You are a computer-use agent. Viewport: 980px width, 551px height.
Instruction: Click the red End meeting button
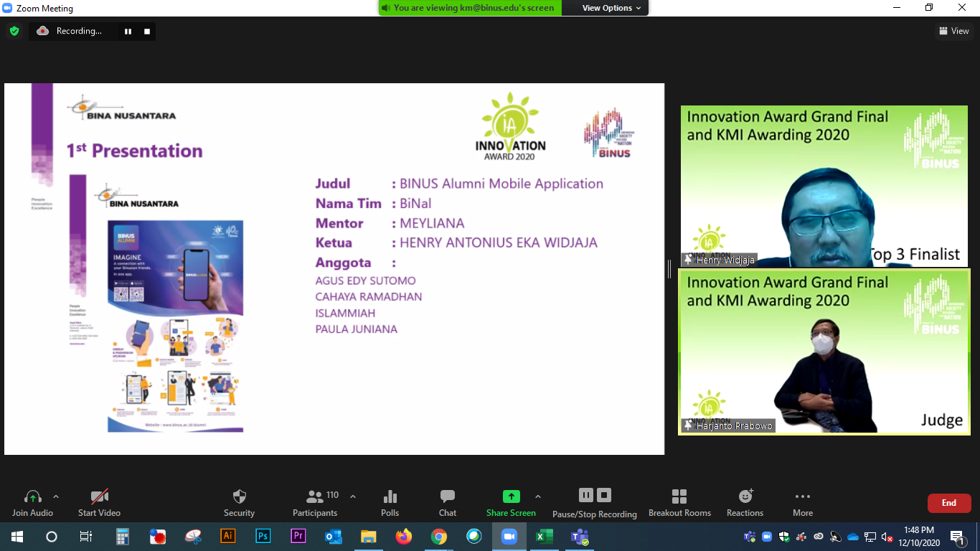pos(949,503)
